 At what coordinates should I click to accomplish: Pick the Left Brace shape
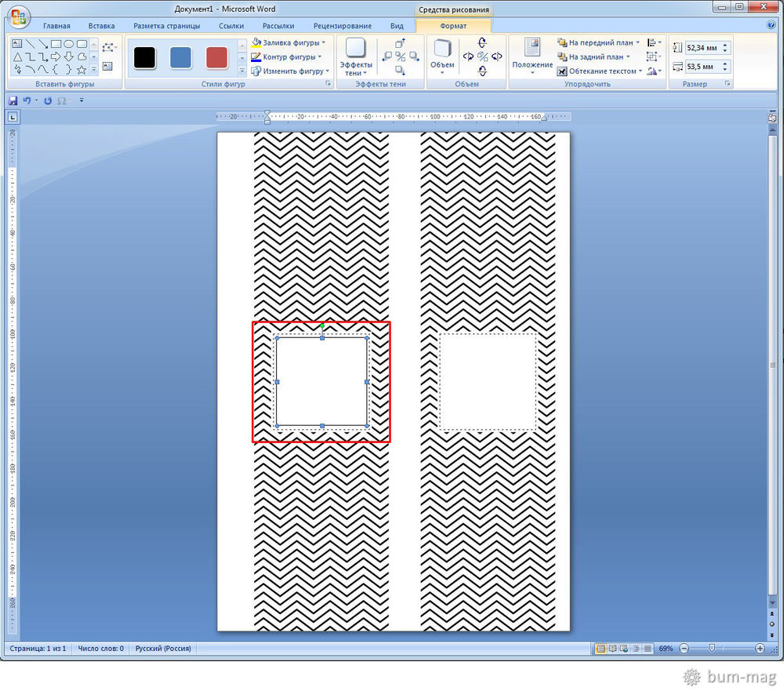[56, 70]
